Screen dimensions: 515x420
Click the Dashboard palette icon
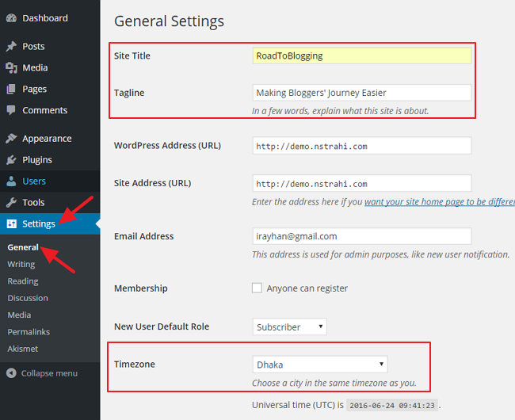(x=11, y=18)
